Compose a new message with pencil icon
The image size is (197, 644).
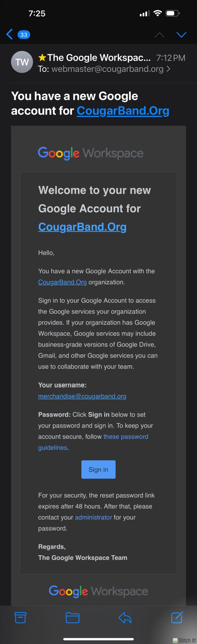[x=177, y=617]
